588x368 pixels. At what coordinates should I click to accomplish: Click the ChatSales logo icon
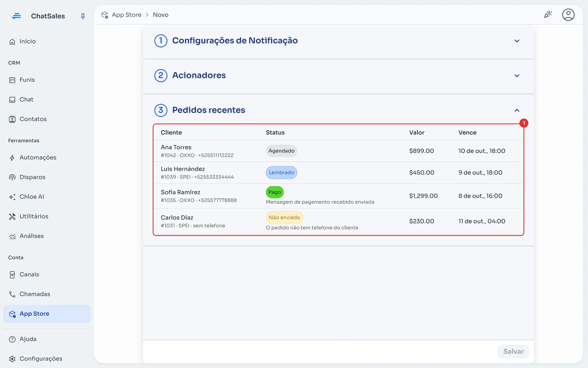click(16, 16)
